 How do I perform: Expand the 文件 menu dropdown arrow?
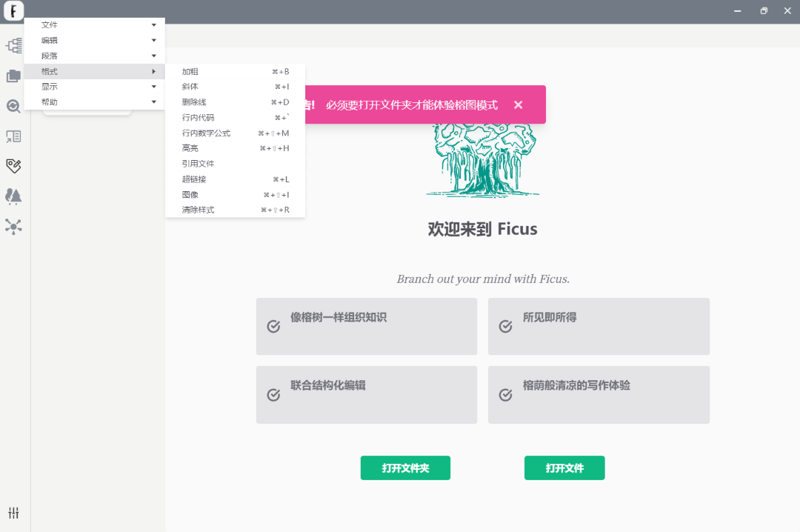(153, 24)
